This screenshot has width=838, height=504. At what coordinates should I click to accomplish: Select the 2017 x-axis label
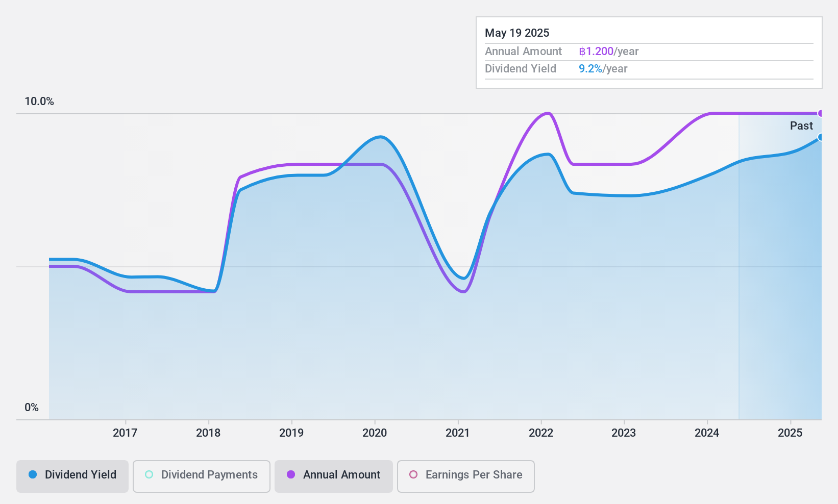point(125,433)
